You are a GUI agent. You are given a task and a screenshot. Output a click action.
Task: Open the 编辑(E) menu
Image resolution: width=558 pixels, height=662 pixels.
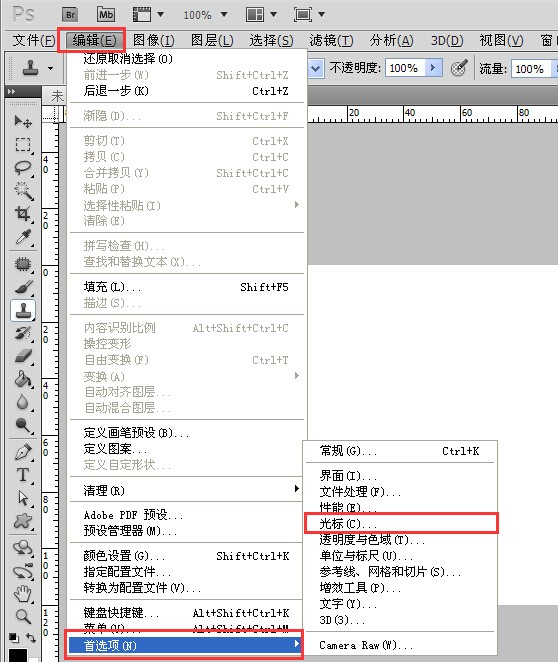pyautogui.click(x=94, y=41)
